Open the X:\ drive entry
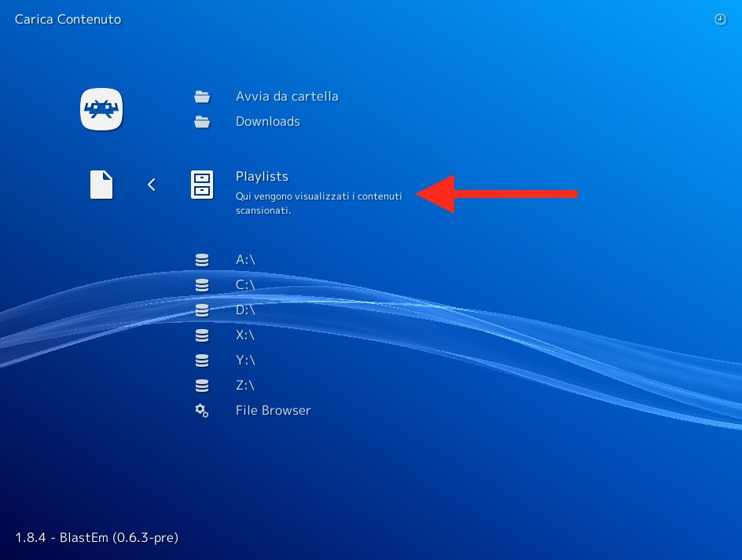 245,335
